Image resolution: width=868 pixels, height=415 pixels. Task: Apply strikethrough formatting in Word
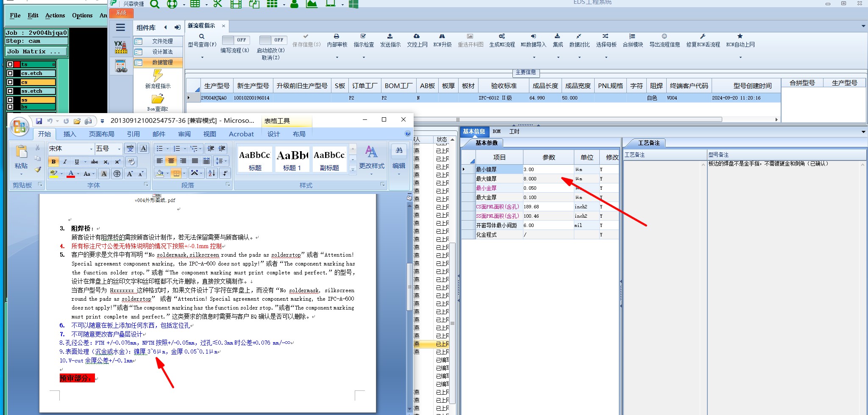tap(95, 162)
